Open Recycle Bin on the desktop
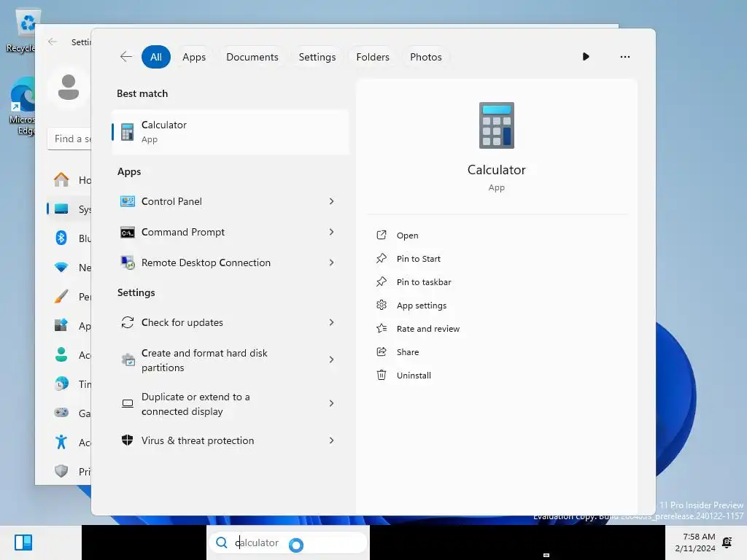This screenshot has height=560, width=747. coord(23,31)
